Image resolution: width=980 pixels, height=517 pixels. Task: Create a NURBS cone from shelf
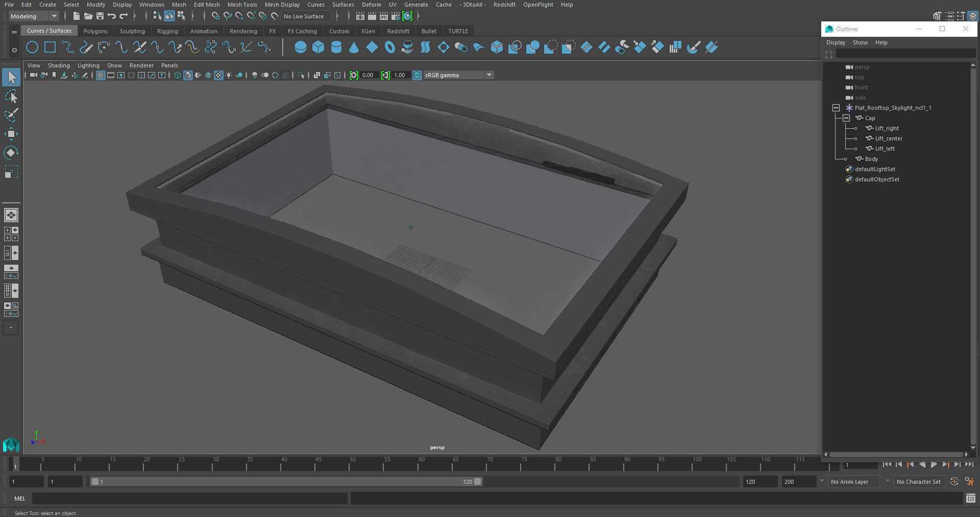(x=354, y=48)
